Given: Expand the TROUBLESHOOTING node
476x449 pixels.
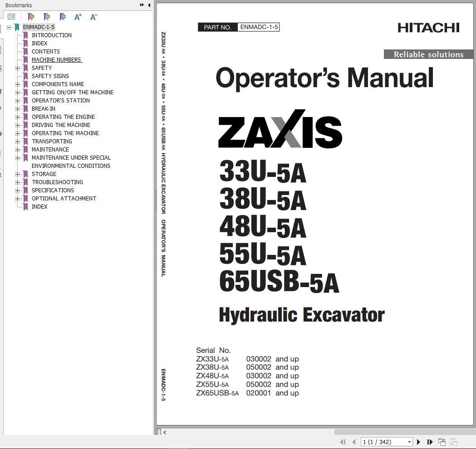Looking at the screenshot, I should 17,183.
